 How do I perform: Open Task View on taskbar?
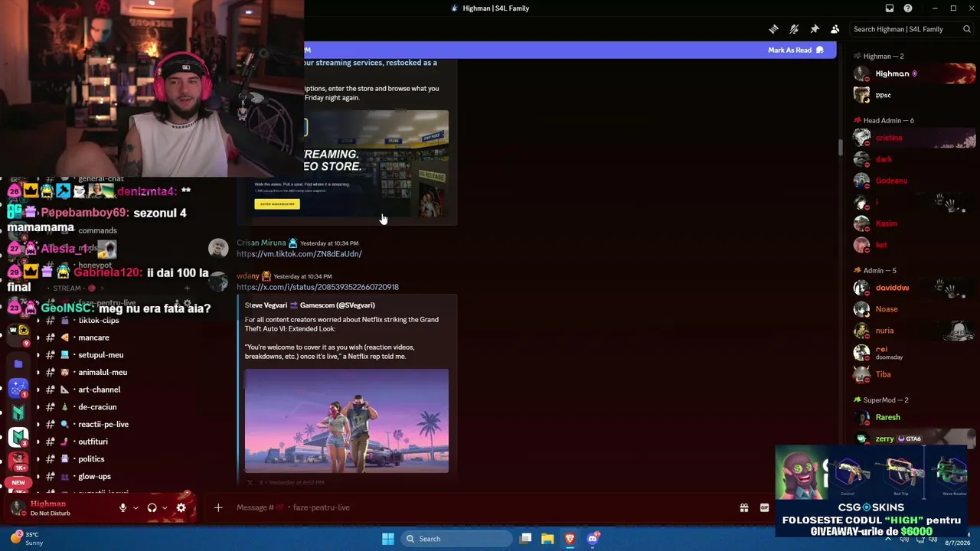(x=525, y=539)
